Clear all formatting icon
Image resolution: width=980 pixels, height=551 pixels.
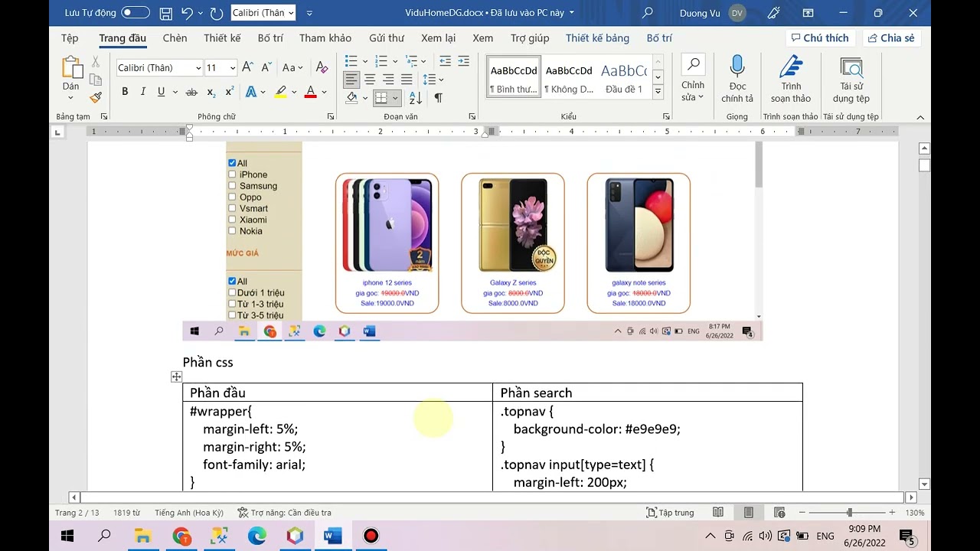coord(322,67)
